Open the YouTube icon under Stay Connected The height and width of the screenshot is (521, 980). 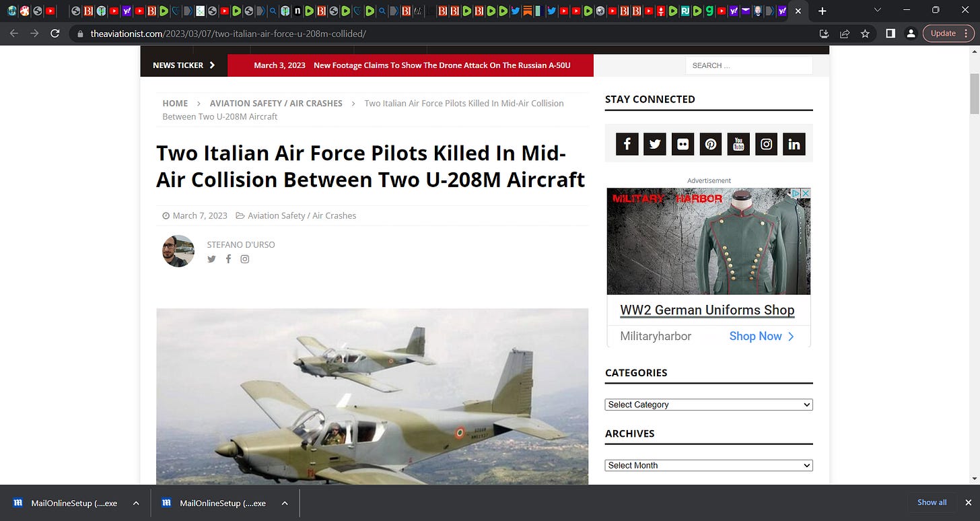pyautogui.click(x=738, y=144)
